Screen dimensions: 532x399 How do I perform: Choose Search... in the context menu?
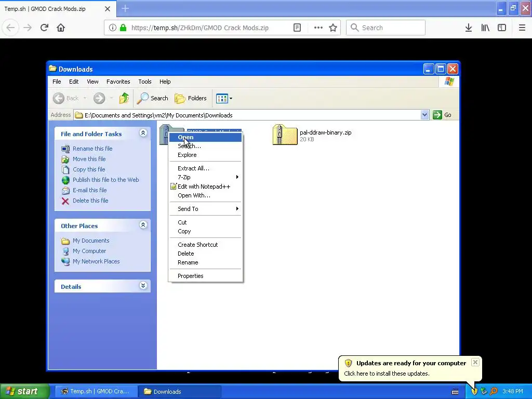pos(205,146)
